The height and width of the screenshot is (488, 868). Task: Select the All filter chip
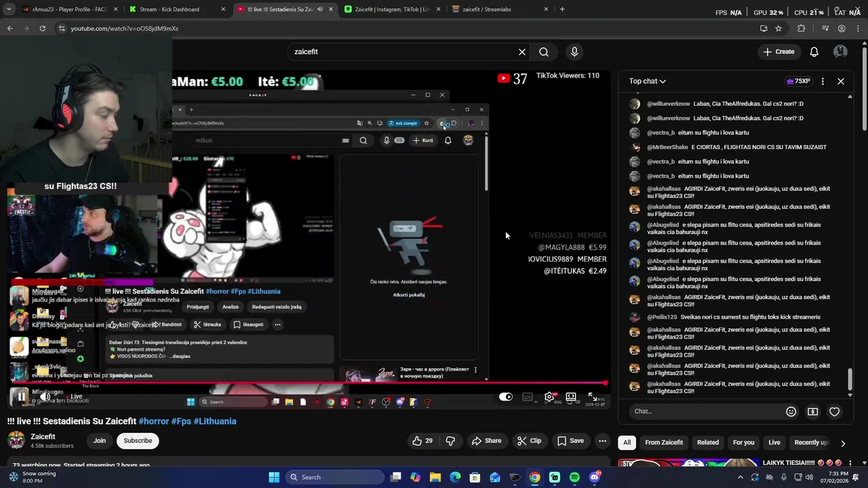[x=627, y=443]
